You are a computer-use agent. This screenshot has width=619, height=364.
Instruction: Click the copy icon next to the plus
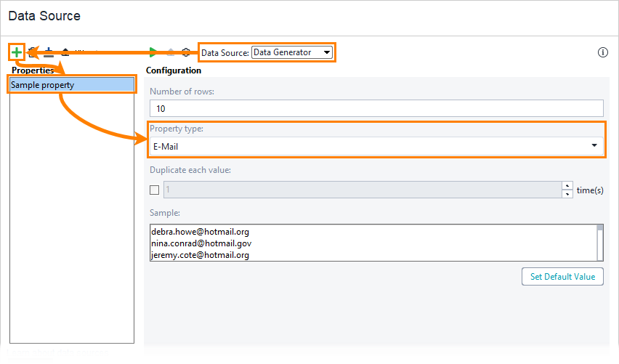click(32, 52)
